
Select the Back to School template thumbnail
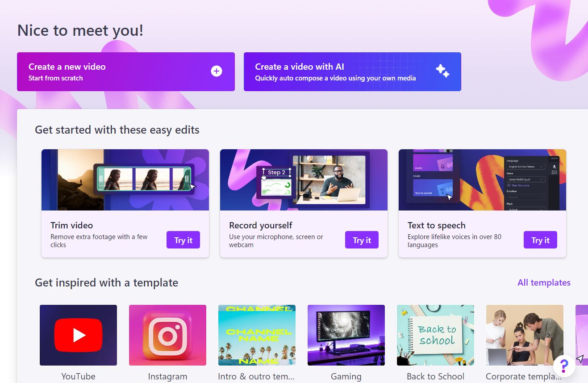click(x=435, y=335)
